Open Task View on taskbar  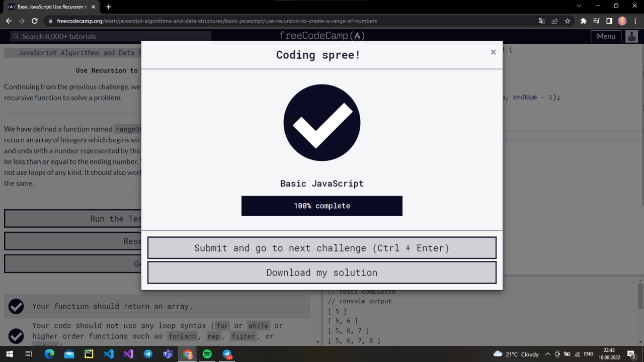point(29,354)
